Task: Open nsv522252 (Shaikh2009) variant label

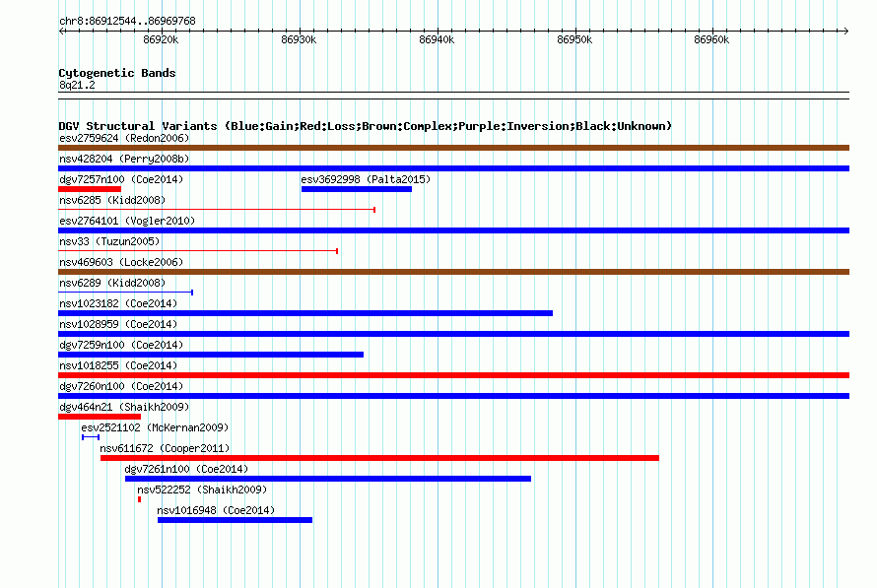Action: [x=202, y=490]
